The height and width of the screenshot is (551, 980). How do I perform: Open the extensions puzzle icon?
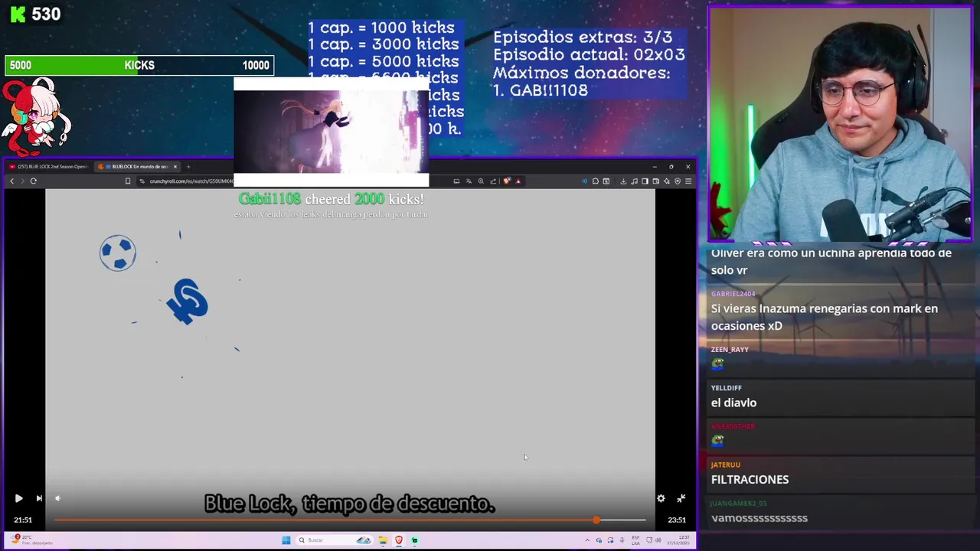point(596,181)
